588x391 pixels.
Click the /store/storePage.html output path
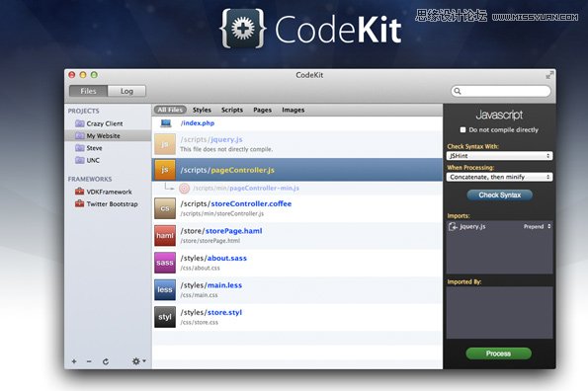point(210,241)
